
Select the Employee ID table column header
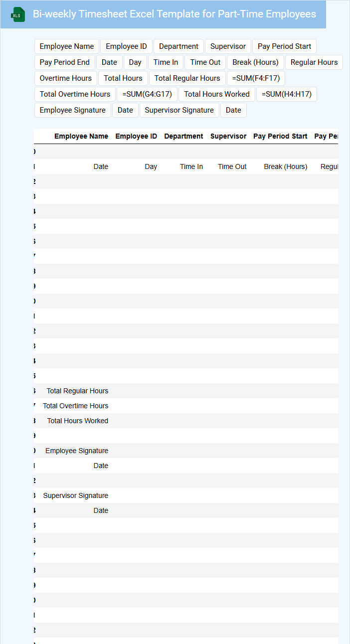pos(136,136)
